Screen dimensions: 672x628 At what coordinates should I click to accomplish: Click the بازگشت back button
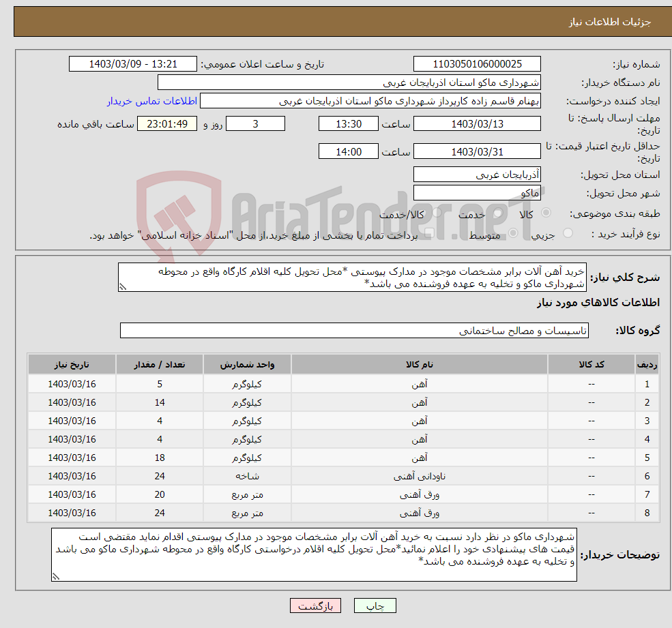click(x=315, y=605)
